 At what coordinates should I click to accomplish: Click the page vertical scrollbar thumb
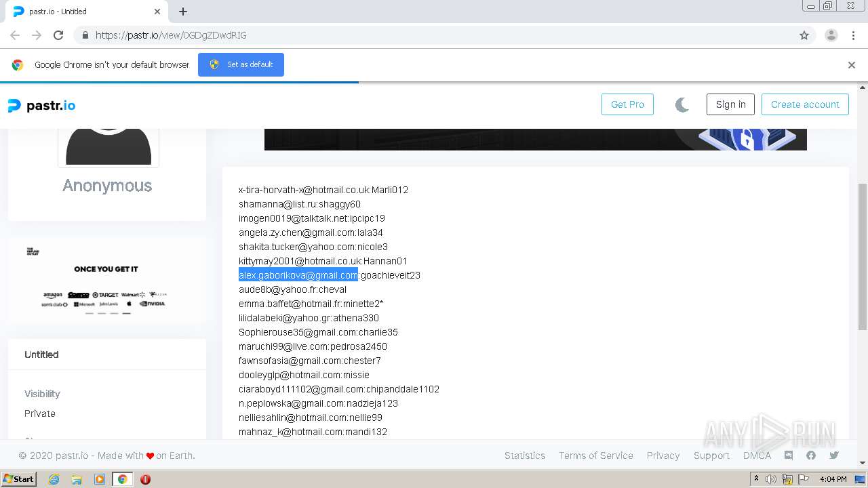tap(863, 257)
